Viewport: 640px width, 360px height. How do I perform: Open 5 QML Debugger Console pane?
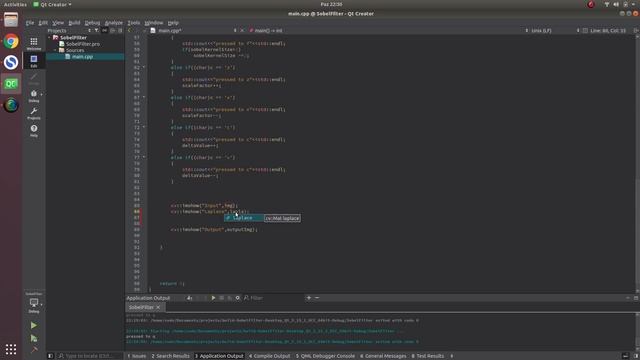click(x=325, y=356)
